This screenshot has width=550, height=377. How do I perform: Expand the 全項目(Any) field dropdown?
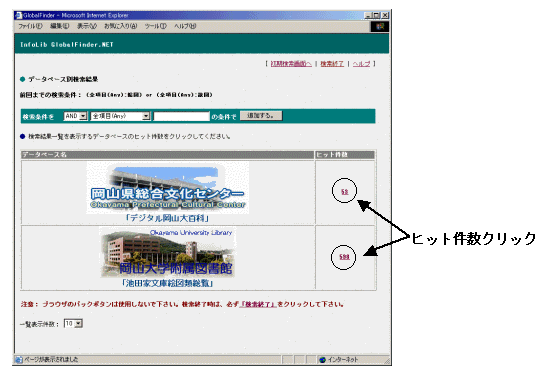[x=120, y=116]
